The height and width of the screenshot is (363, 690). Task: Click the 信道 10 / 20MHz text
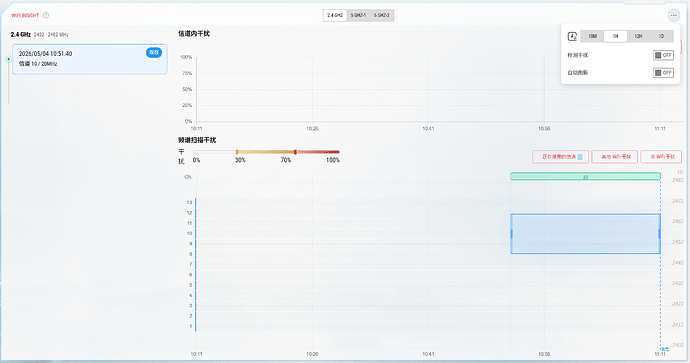38,64
